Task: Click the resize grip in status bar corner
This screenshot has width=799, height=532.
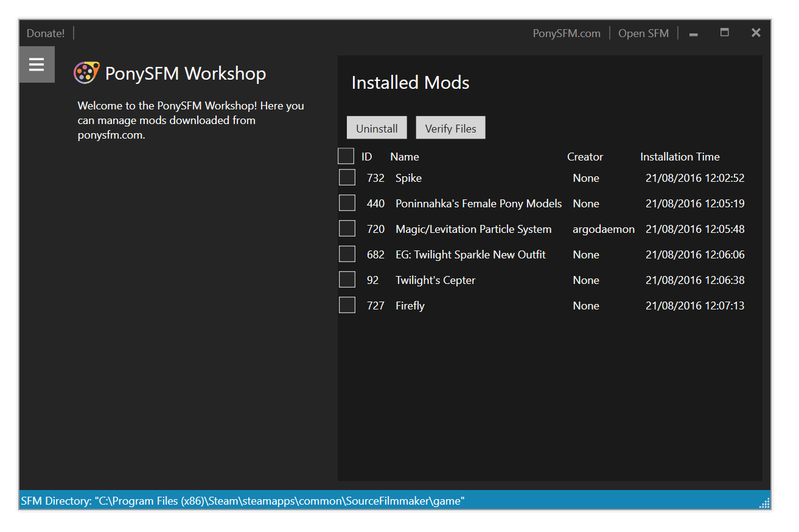Action: [764, 503]
